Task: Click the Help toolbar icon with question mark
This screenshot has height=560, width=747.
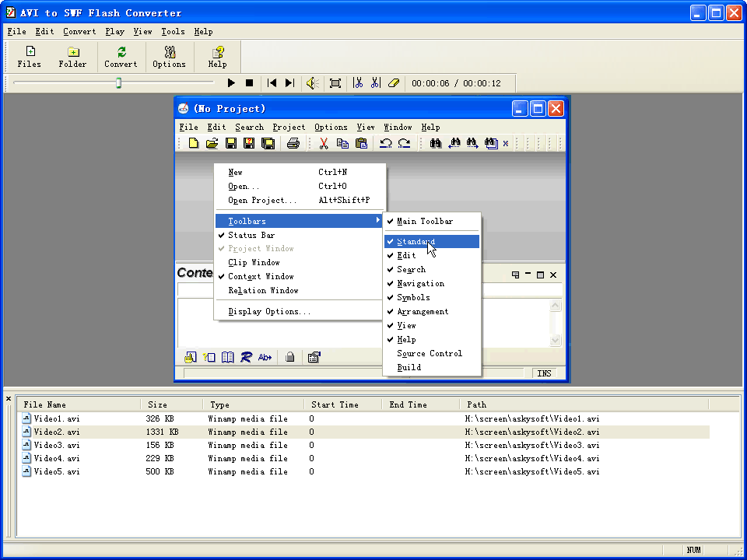Action: pyautogui.click(x=218, y=57)
